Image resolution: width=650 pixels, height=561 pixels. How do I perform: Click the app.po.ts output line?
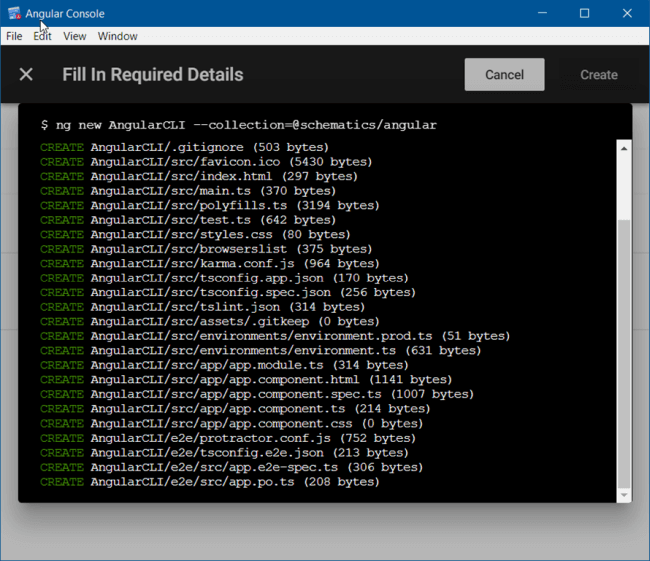click(x=210, y=482)
